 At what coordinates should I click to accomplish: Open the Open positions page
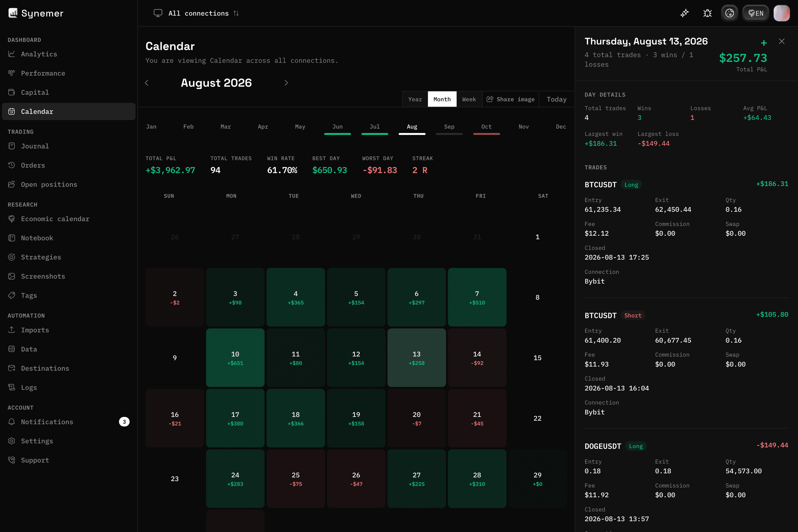[x=69, y=184]
